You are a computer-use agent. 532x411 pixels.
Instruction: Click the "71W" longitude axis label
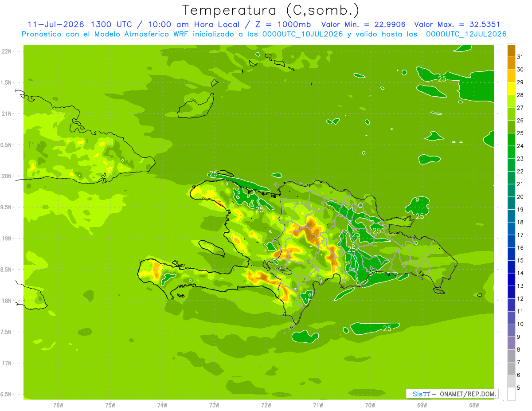coord(318,405)
